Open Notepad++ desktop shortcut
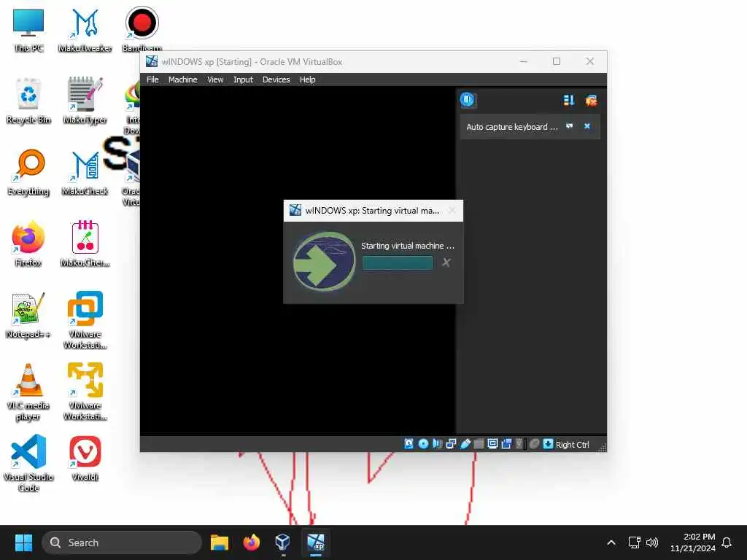The image size is (747, 560). pyautogui.click(x=28, y=315)
